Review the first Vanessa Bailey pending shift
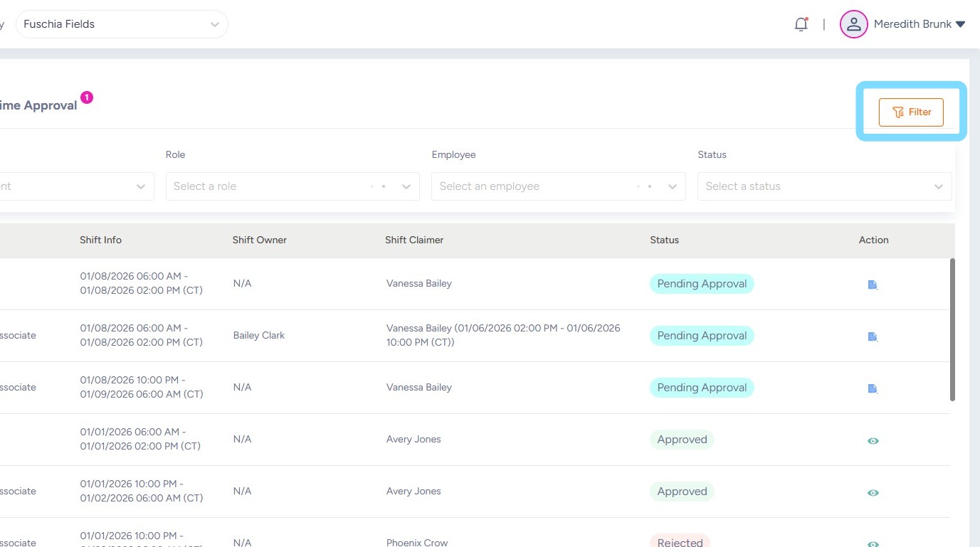The height and width of the screenshot is (547, 980). coord(873,285)
